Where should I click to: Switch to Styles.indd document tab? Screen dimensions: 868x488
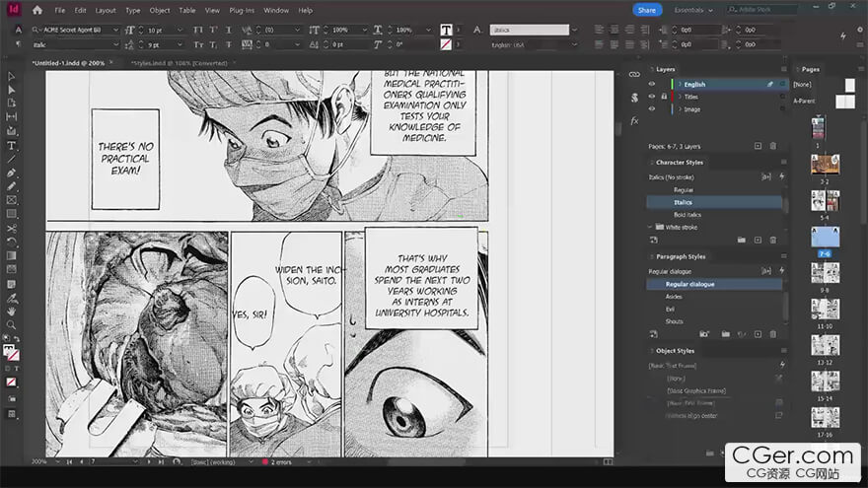click(x=179, y=63)
